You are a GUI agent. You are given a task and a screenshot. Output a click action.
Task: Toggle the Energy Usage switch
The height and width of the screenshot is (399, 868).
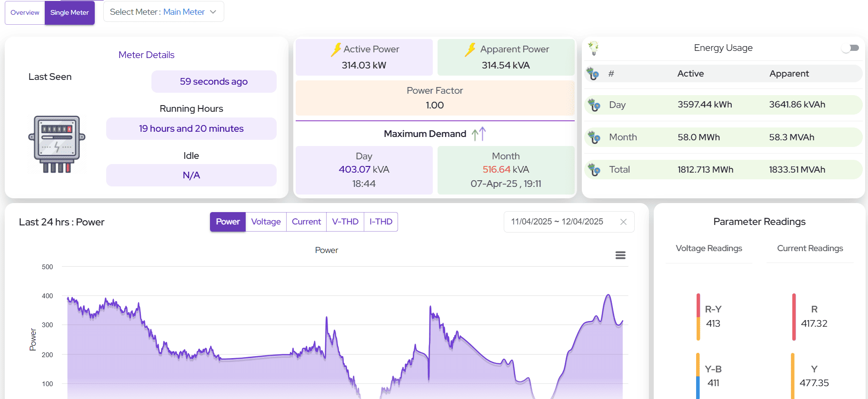(850, 48)
